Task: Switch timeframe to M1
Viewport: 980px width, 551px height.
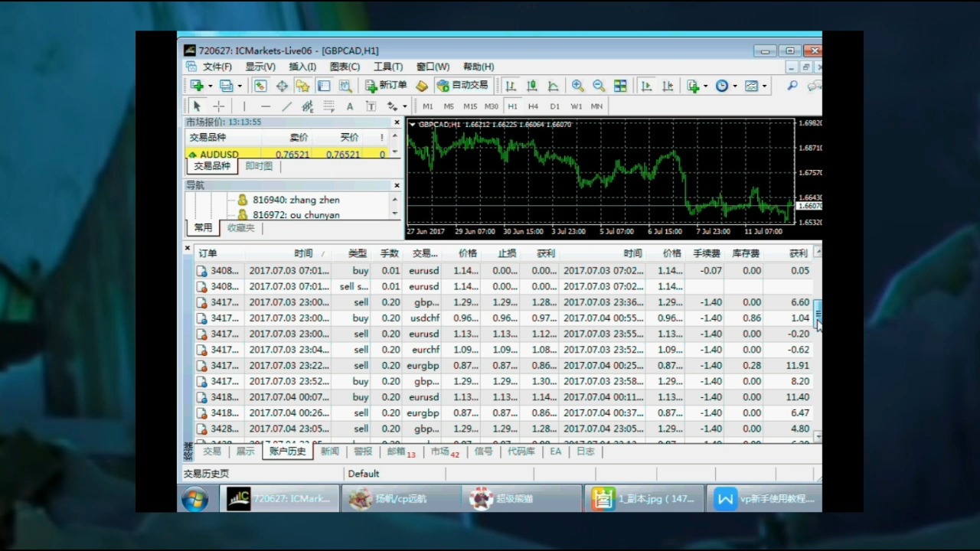Action: pos(428,106)
